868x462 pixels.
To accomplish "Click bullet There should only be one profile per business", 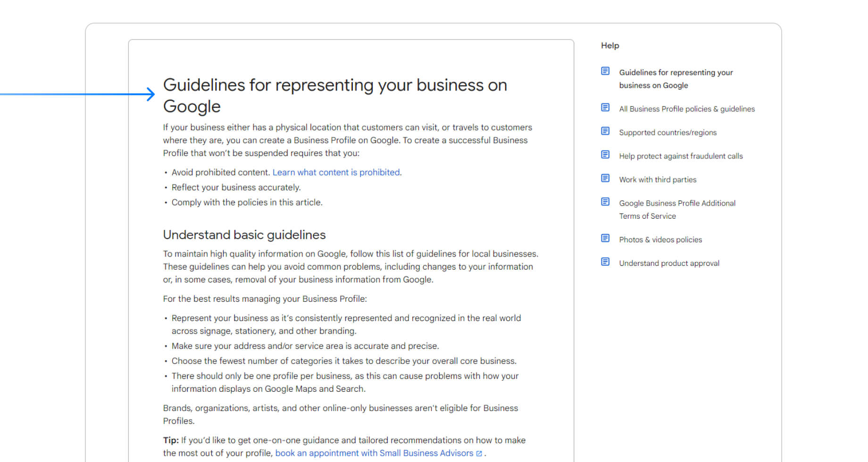I will tap(345, 382).
